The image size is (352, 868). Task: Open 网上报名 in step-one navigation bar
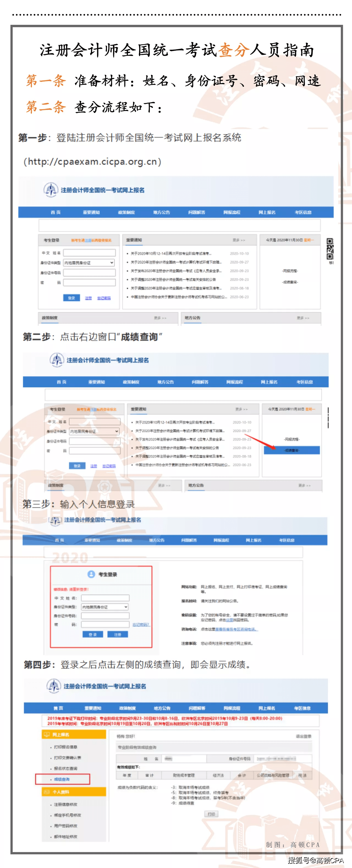pos(267,212)
